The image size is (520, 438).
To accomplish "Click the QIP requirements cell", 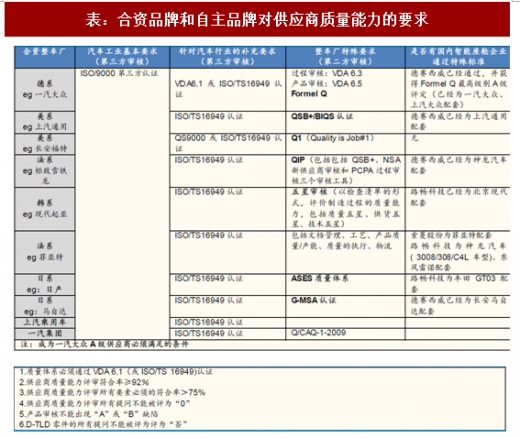I will point(345,171).
